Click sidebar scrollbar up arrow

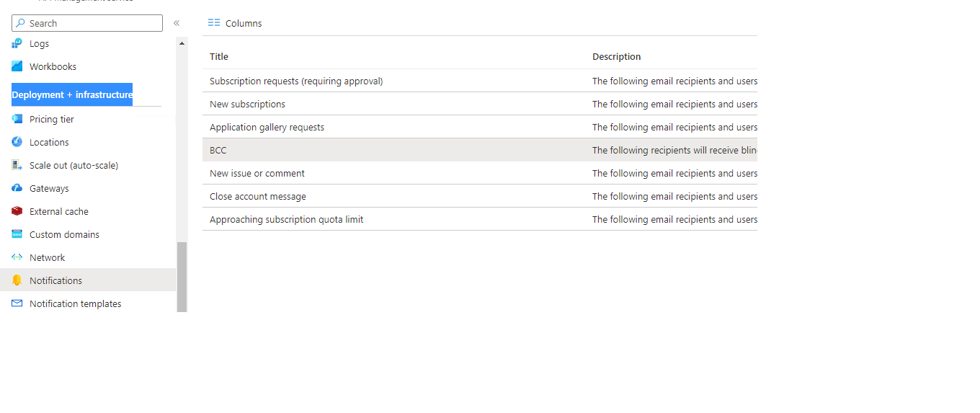click(x=182, y=43)
